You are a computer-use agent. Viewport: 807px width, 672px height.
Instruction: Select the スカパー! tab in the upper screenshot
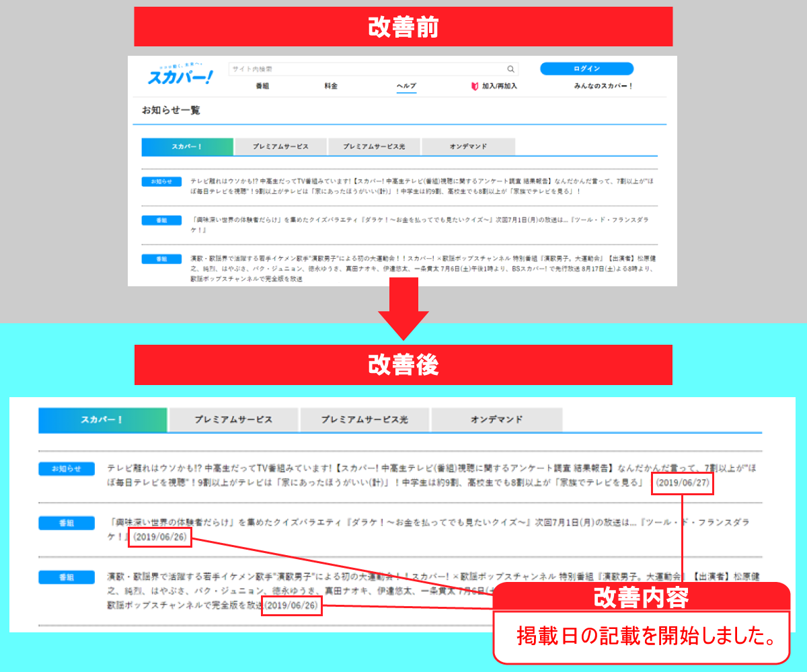click(188, 146)
